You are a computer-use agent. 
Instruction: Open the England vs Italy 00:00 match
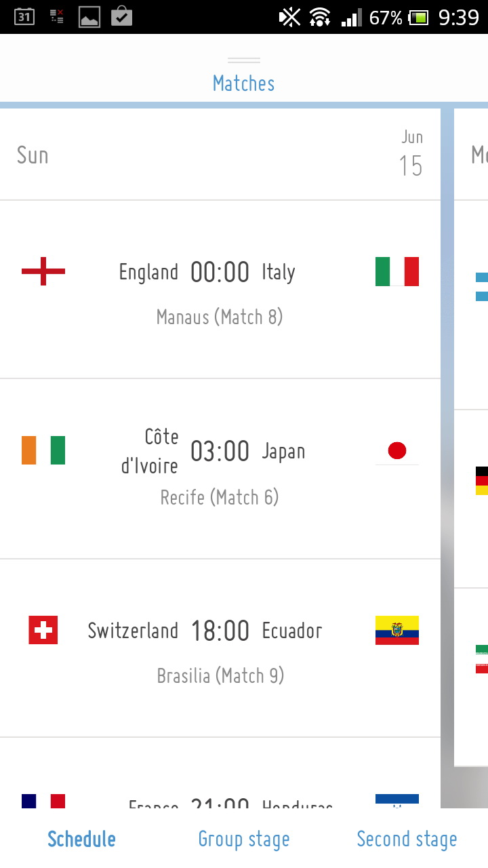220,273
